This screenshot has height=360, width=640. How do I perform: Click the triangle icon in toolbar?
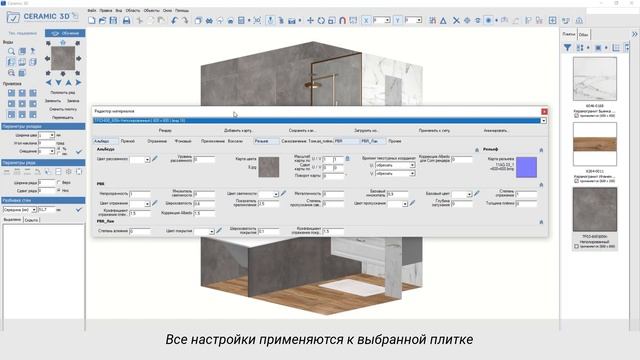click(x=443, y=20)
